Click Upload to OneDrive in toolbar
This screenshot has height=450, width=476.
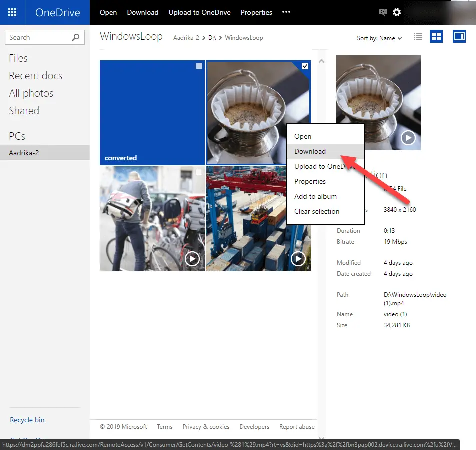click(x=200, y=12)
